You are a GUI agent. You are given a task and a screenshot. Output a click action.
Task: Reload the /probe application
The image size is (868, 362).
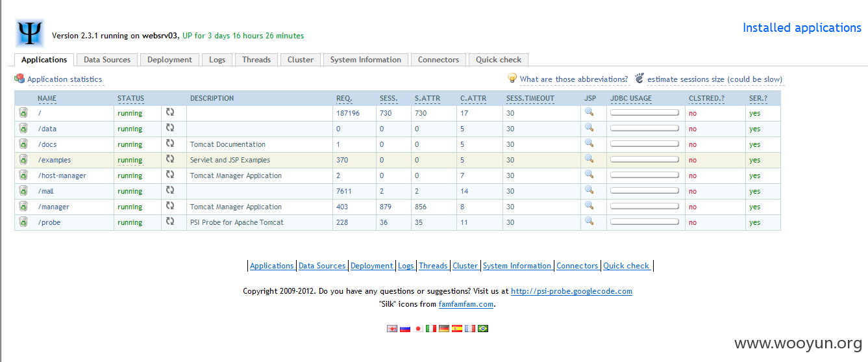pyautogui.click(x=170, y=221)
